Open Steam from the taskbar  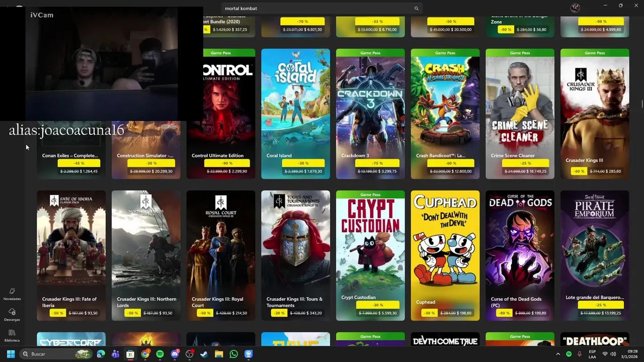click(x=204, y=354)
